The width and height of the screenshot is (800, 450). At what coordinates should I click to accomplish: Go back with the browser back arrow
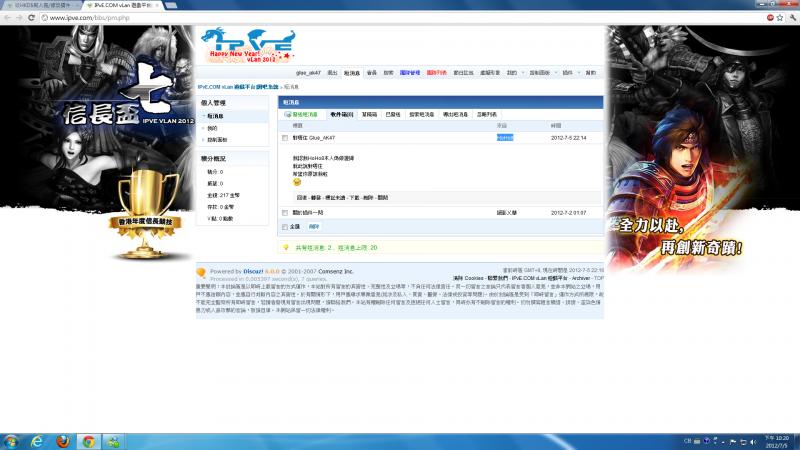[7, 17]
